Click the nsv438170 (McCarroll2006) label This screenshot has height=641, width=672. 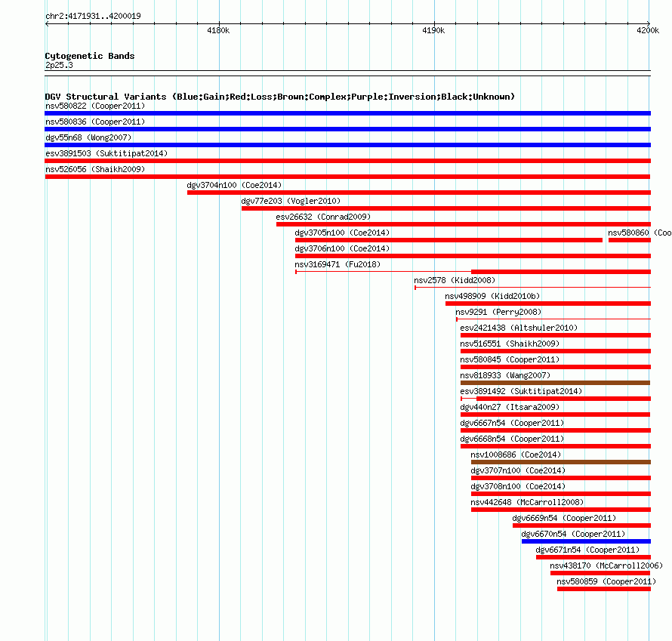tap(606, 565)
